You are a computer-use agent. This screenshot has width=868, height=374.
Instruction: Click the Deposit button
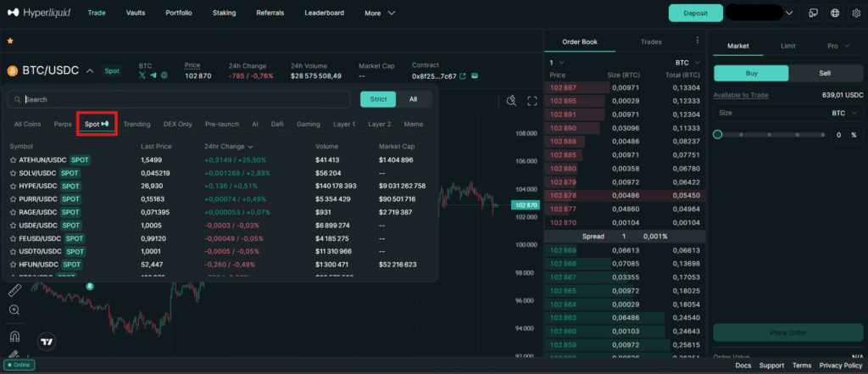tap(696, 13)
